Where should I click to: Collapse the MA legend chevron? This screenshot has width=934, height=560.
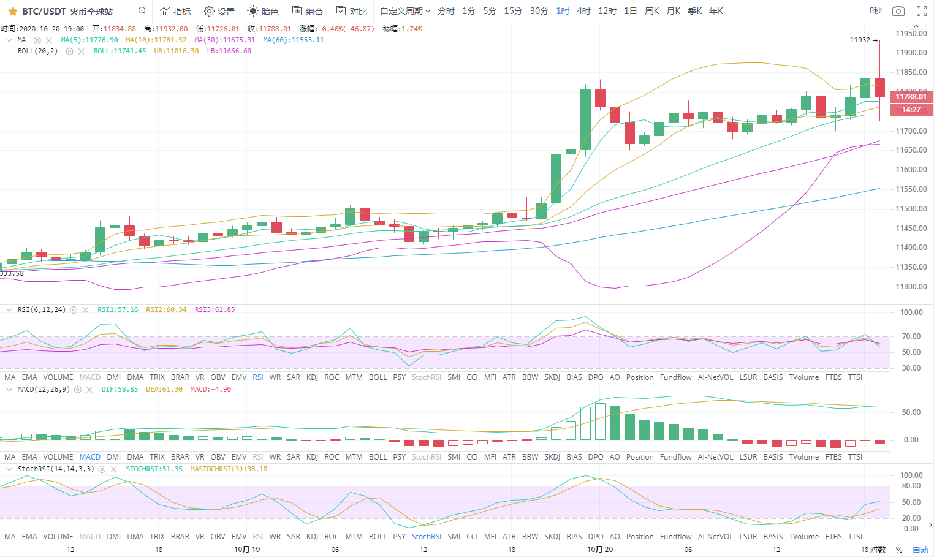9,40
